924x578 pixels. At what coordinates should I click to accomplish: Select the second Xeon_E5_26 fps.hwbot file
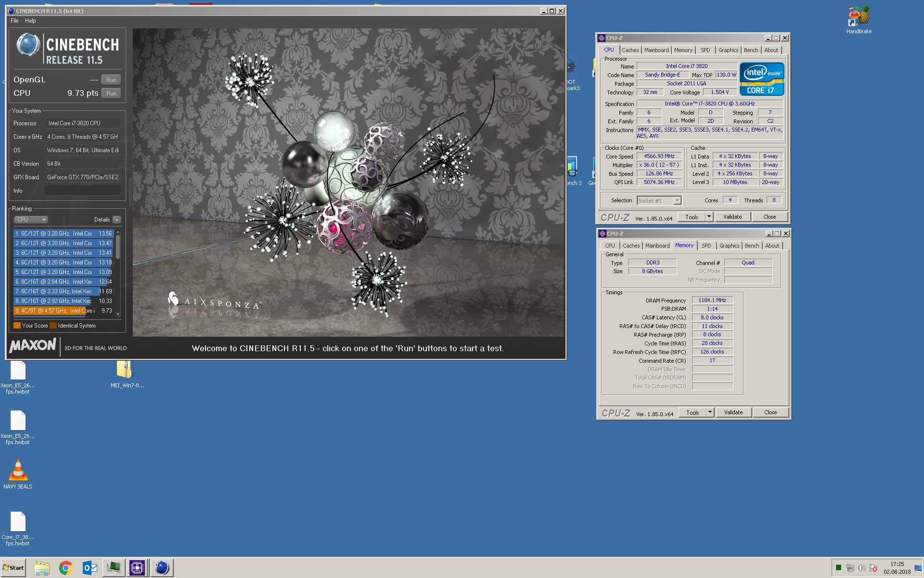(18, 428)
